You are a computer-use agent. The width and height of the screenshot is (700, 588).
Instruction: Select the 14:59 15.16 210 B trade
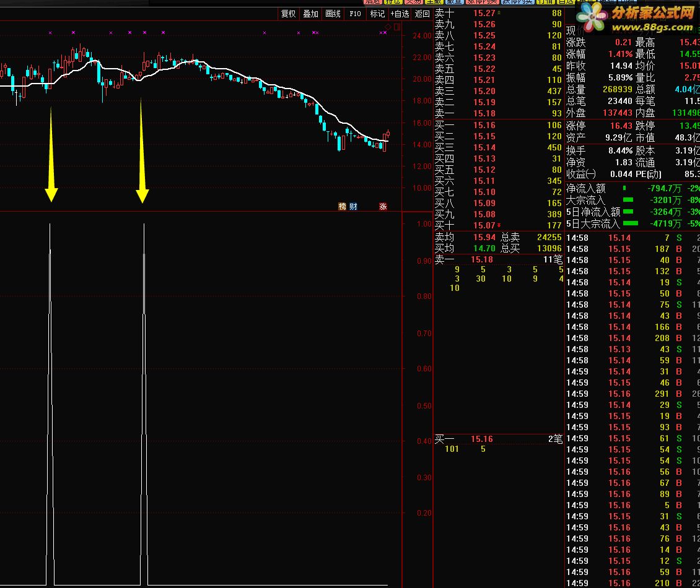(x=632, y=583)
